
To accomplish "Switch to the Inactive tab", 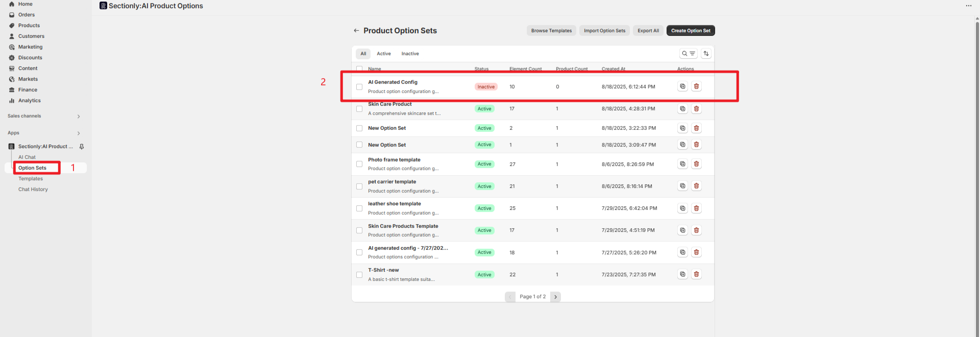I will pos(410,54).
